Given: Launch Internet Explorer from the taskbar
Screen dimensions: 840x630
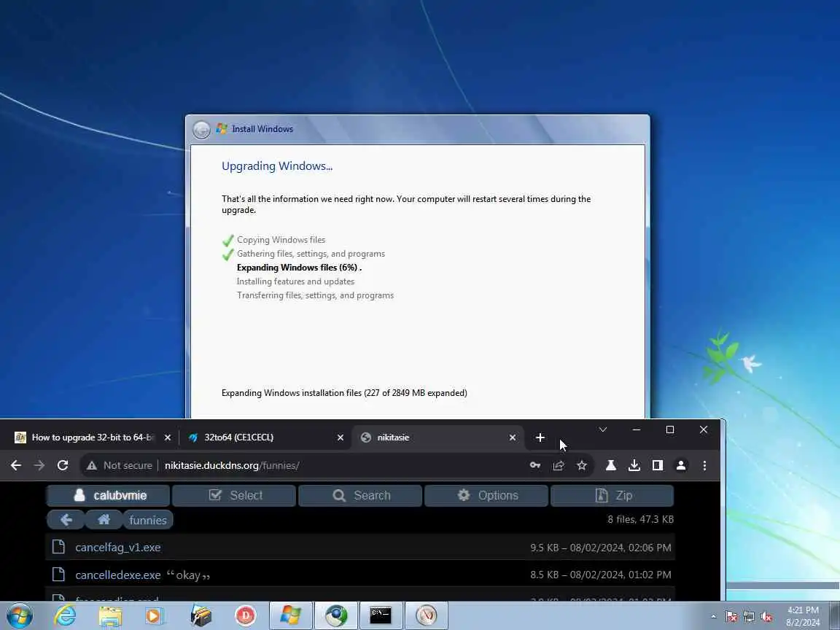Looking at the screenshot, I should (x=65, y=615).
